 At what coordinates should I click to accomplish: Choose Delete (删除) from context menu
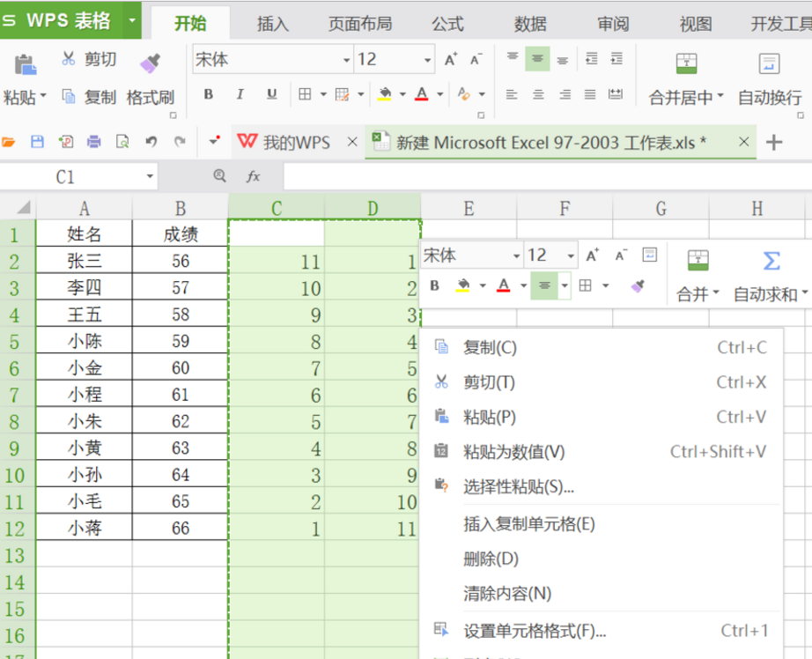(601, 559)
